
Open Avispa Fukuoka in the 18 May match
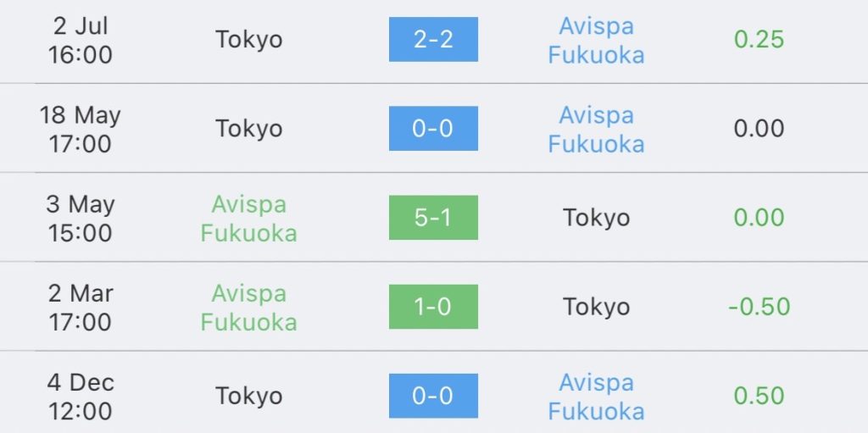click(596, 129)
